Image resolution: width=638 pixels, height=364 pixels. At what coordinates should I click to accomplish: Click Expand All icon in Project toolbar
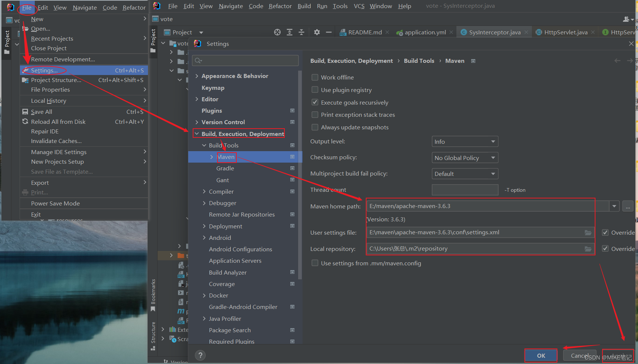click(x=290, y=32)
